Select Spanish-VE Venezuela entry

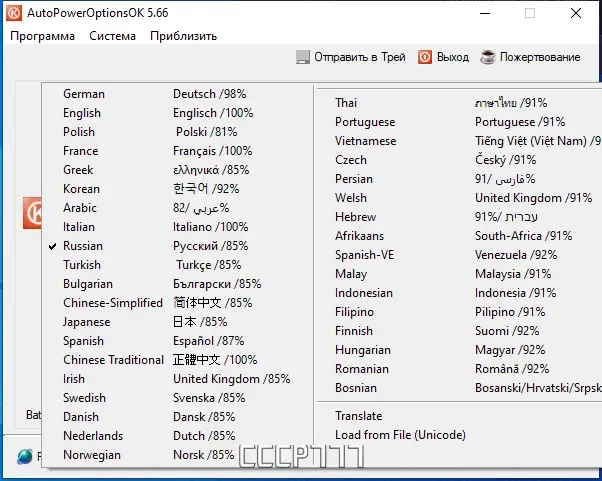point(459,255)
